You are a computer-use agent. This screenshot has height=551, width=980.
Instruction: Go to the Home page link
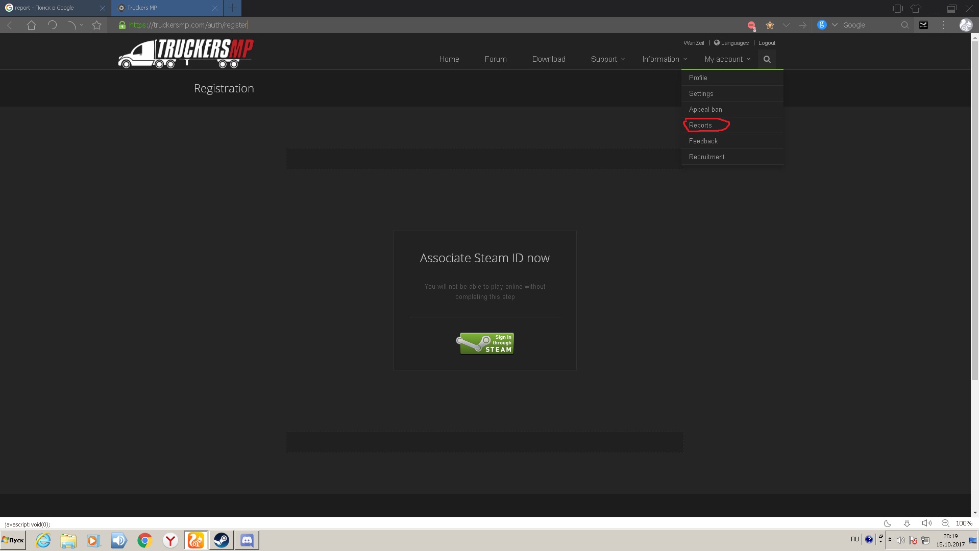pos(449,59)
